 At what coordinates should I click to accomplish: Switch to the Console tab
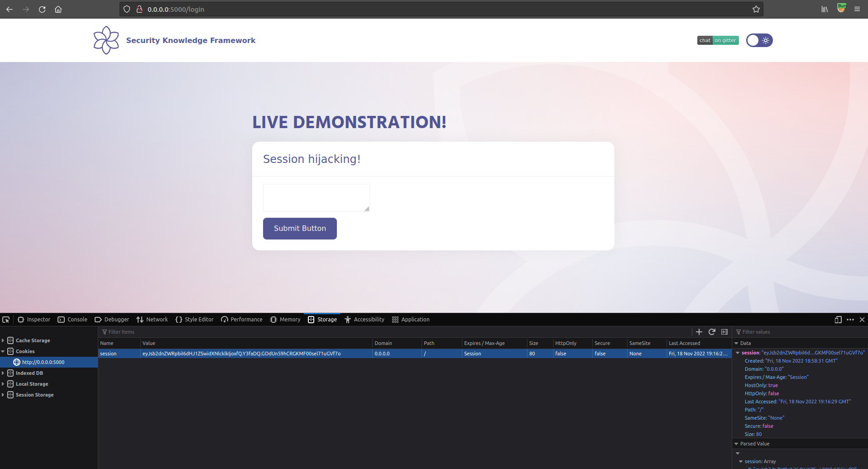point(72,320)
